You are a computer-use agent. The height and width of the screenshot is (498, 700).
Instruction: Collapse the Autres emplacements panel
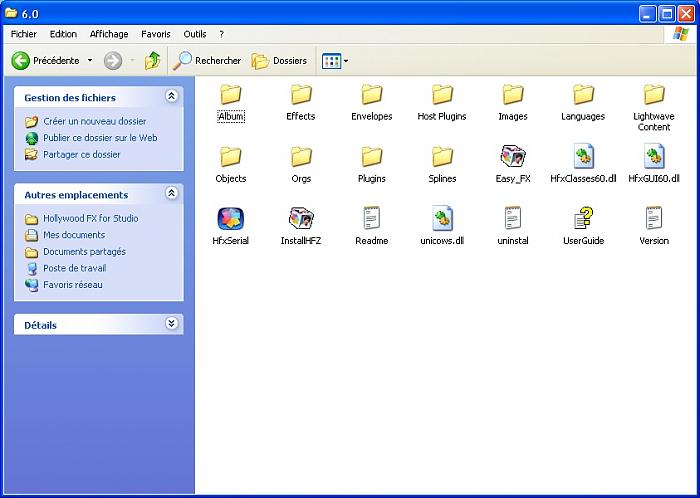point(171,193)
